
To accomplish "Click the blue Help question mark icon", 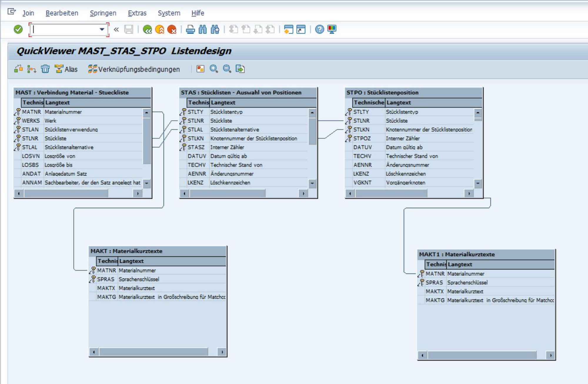I will coord(320,29).
